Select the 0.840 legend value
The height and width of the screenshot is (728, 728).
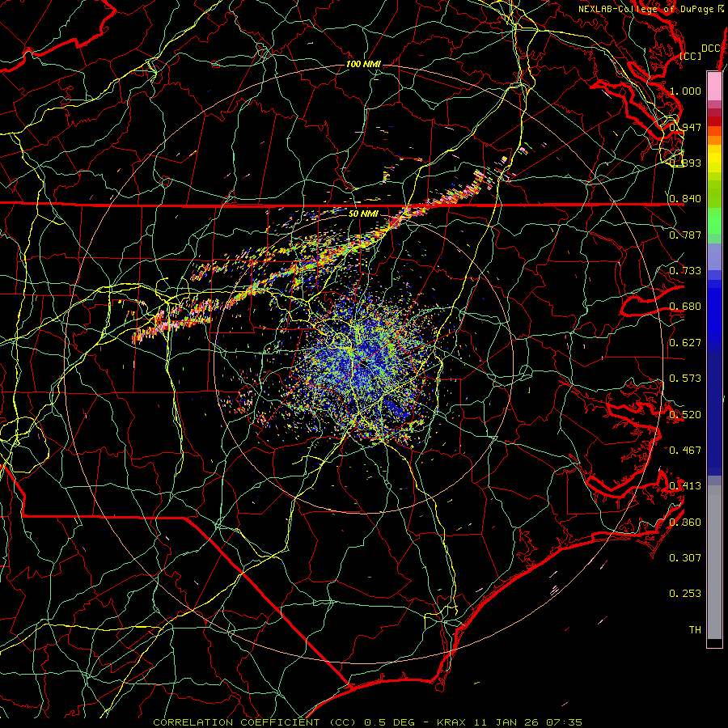click(x=685, y=199)
